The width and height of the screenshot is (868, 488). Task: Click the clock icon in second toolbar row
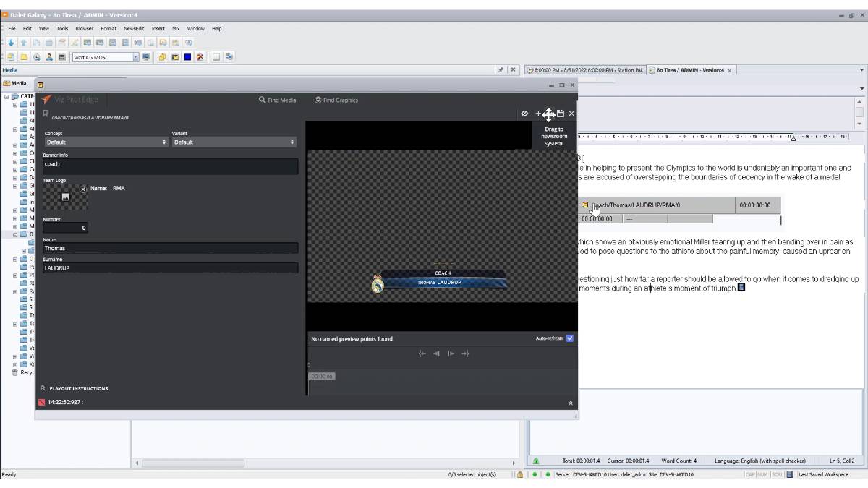(x=36, y=57)
